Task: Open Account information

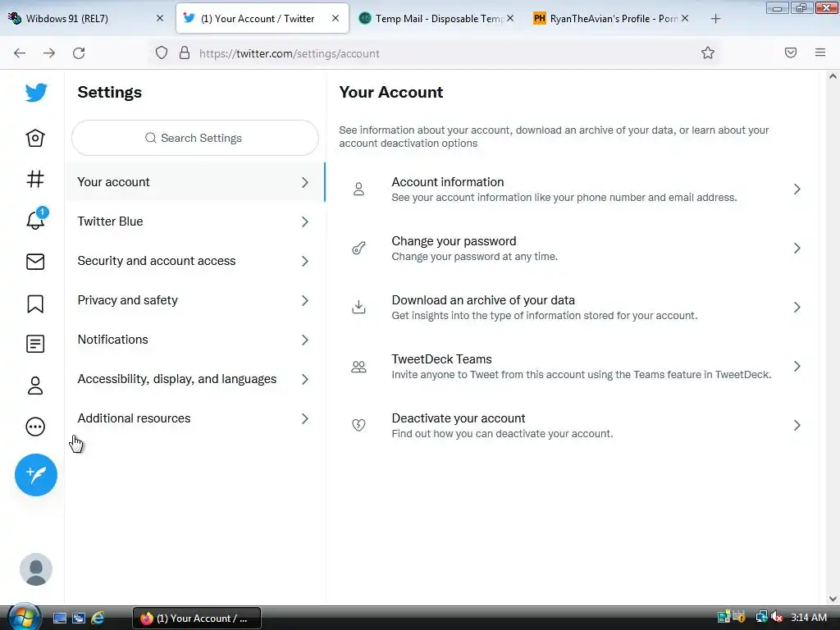Action: [572, 189]
